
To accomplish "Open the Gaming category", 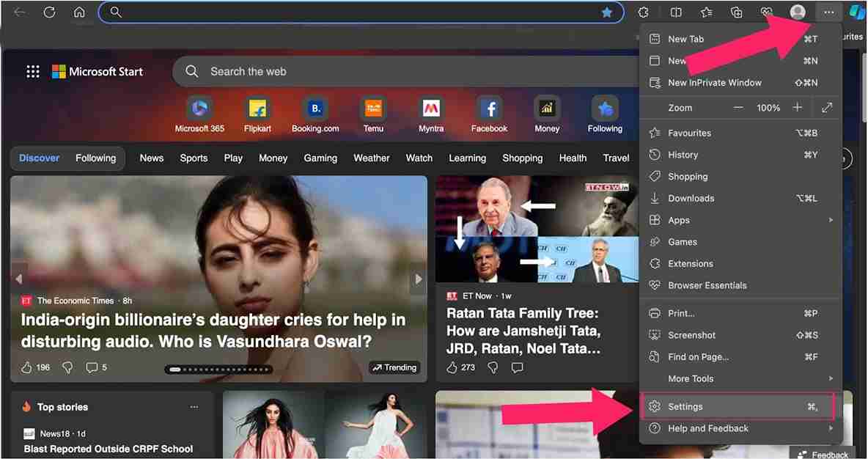I will (320, 158).
